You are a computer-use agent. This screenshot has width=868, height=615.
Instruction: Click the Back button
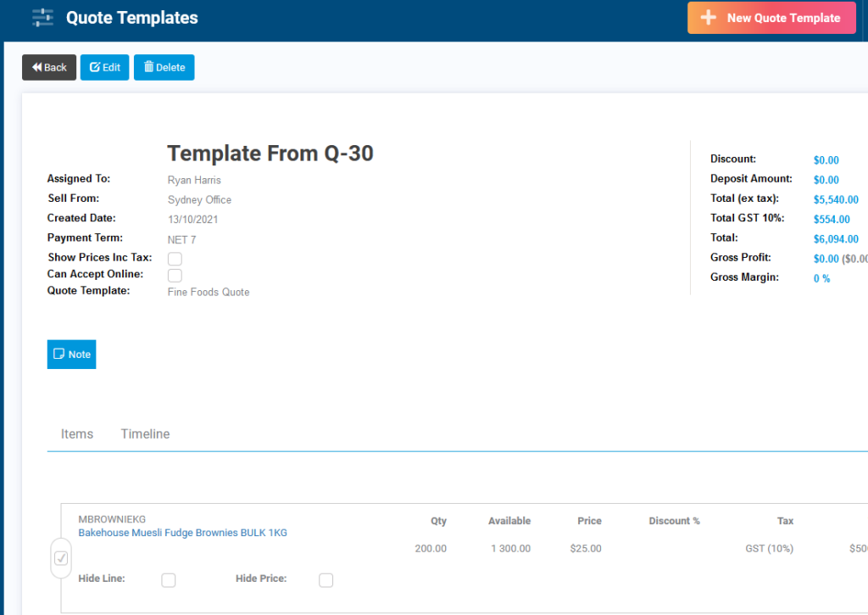[x=48, y=67]
